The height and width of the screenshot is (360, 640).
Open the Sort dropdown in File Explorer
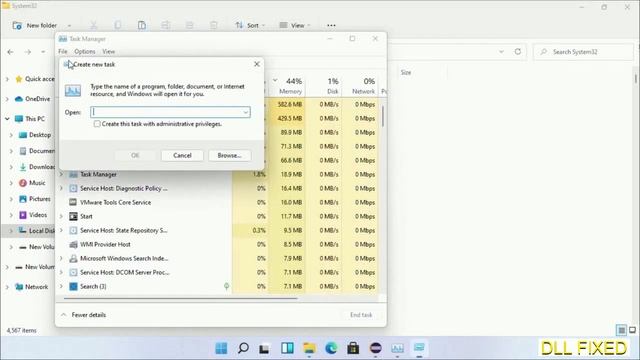pos(250,25)
